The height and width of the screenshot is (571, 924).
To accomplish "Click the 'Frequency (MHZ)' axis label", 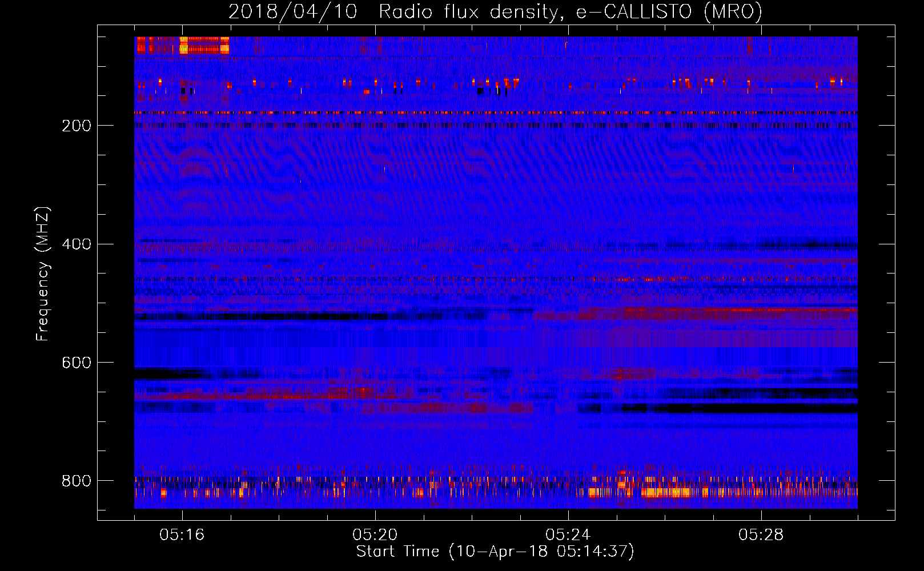I will click(43, 274).
